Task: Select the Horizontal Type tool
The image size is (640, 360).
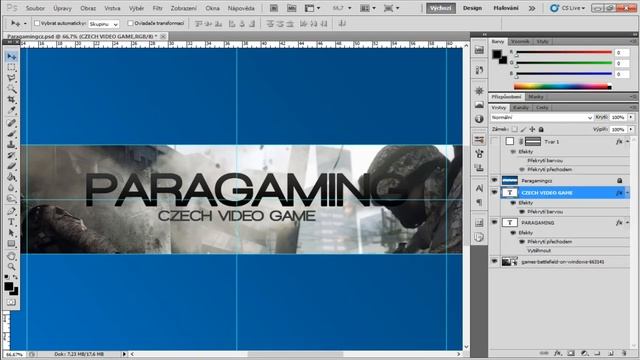Action: pyautogui.click(x=11, y=222)
